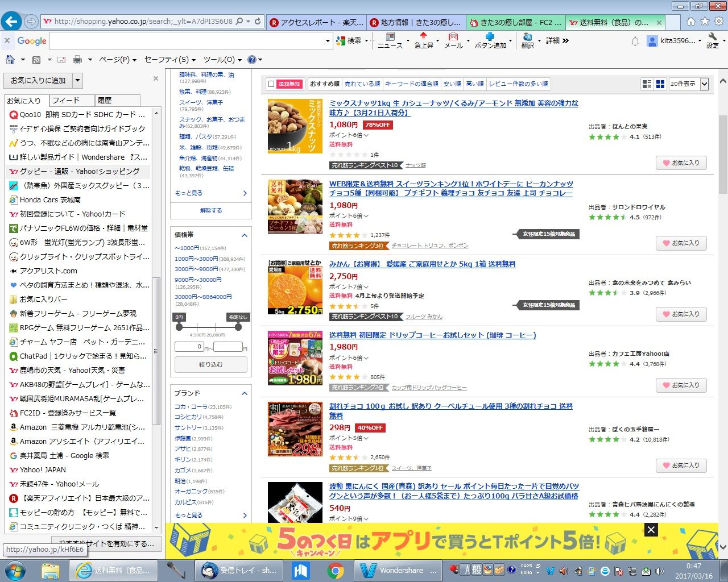
Task: Switch to grid view layout icon
Action: [660, 84]
